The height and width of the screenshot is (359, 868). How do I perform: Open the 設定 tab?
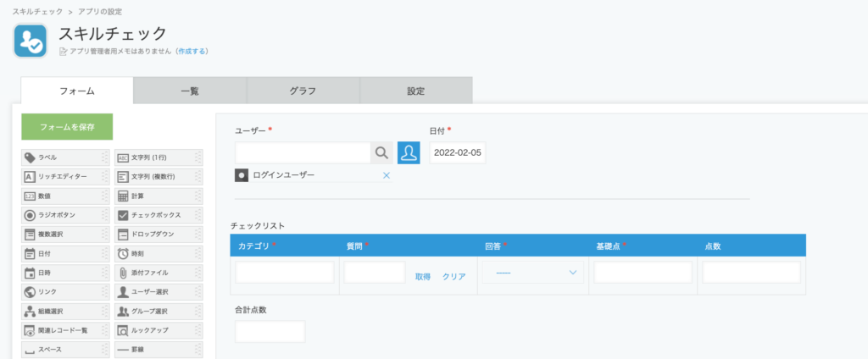(x=415, y=91)
